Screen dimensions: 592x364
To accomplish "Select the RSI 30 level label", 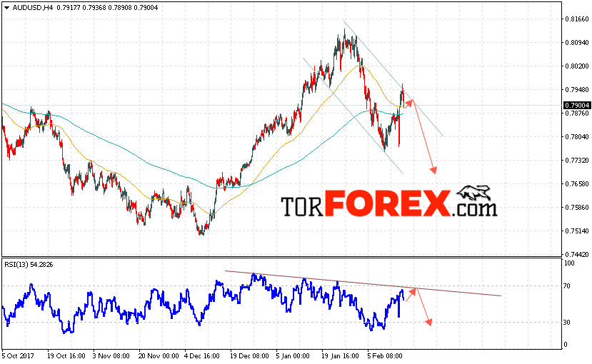I will click(567, 323).
